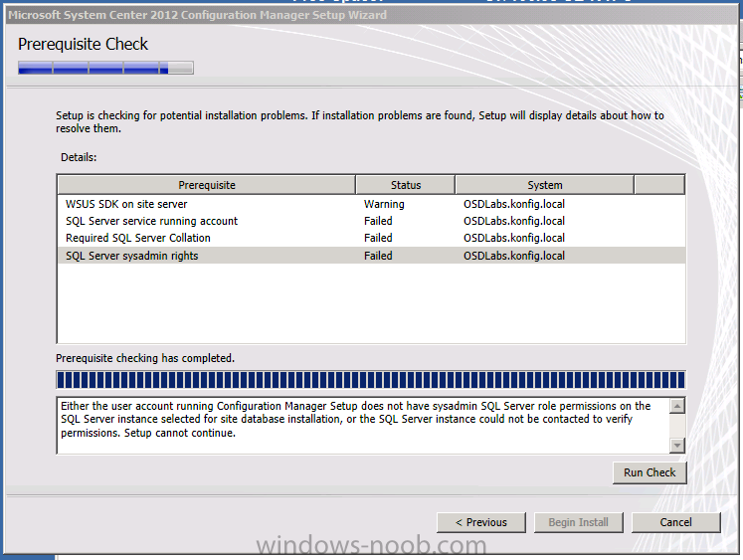Click OSDLabs.konfig.local in service running account row
The width and height of the screenshot is (743, 560).
click(514, 221)
